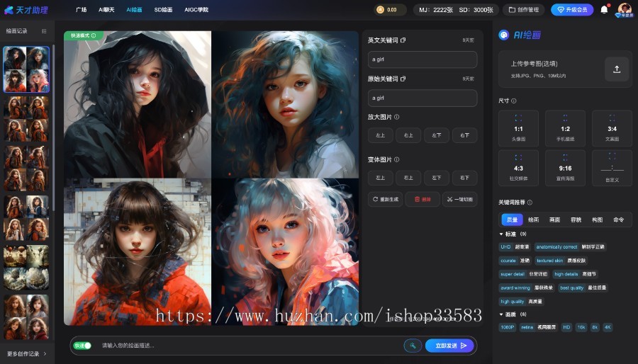Image resolution: width=638 pixels, height=364 pixels.
Task: Go to 广场 in top navigation
Action: (82, 10)
